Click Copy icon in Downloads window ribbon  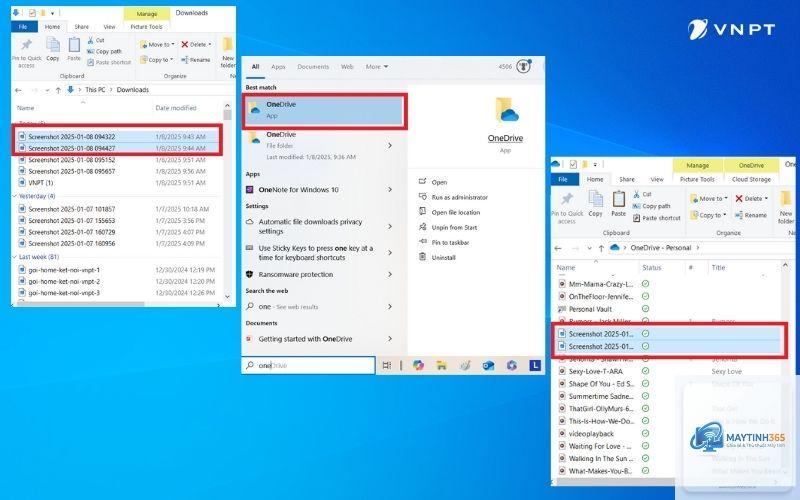coord(53,49)
